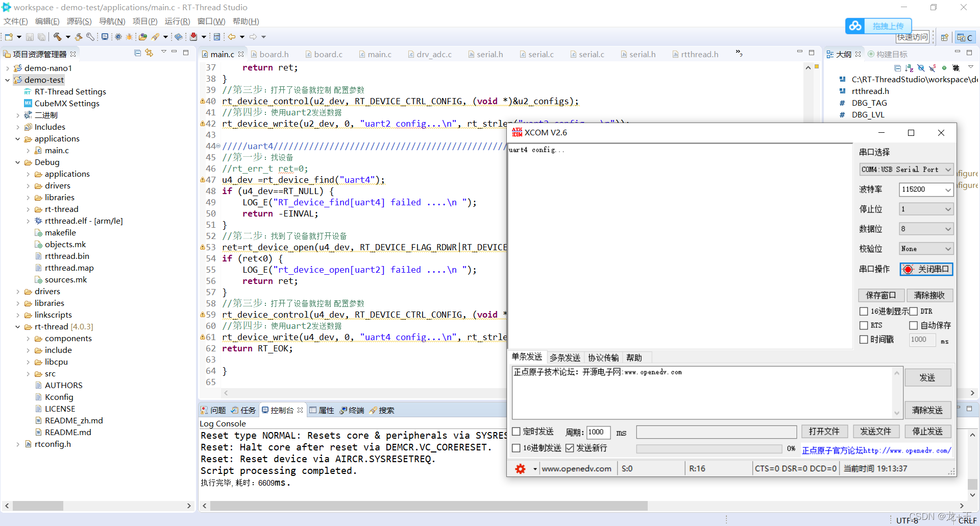980x526 pixels.
Task: Click the Build hammer toolbar icon
Action: click(57, 37)
